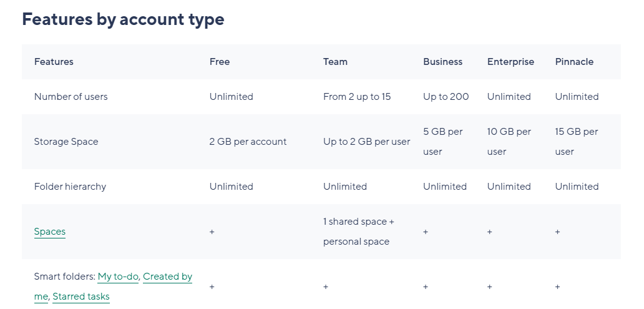The image size is (644, 309).
Task: Open the Spaces link
Action: pyautogui.click(x=50, y=232)
